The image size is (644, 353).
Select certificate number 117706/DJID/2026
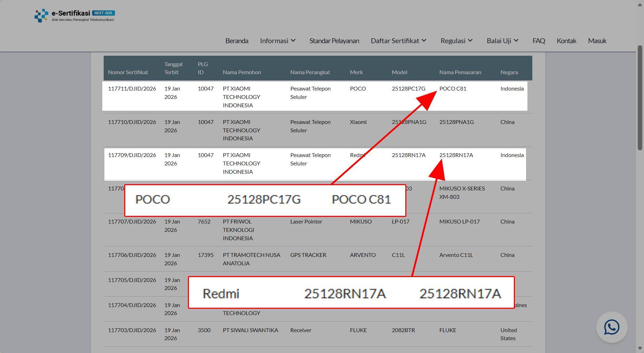click(x=132, y=255)
